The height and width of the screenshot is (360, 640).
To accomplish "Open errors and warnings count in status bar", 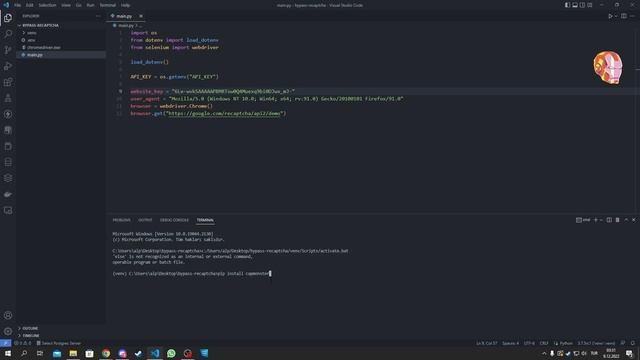I will click(22, 343).
